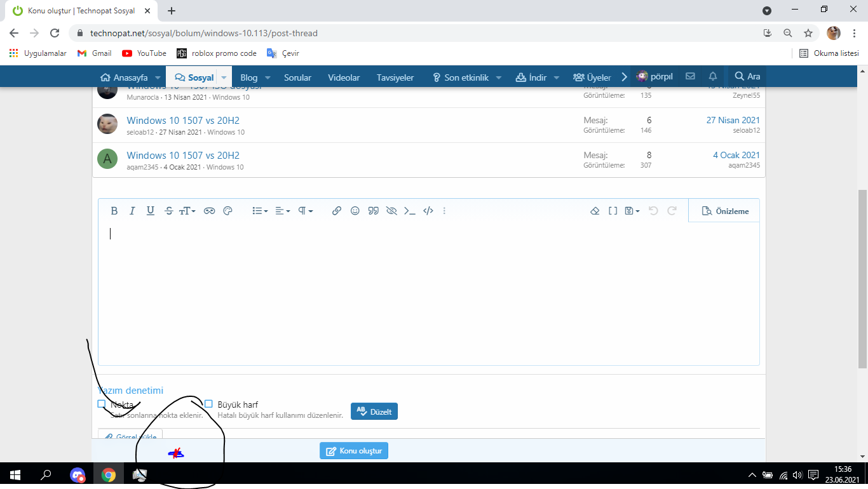Expand the Blog submenu arrow

tap(268, 77)
